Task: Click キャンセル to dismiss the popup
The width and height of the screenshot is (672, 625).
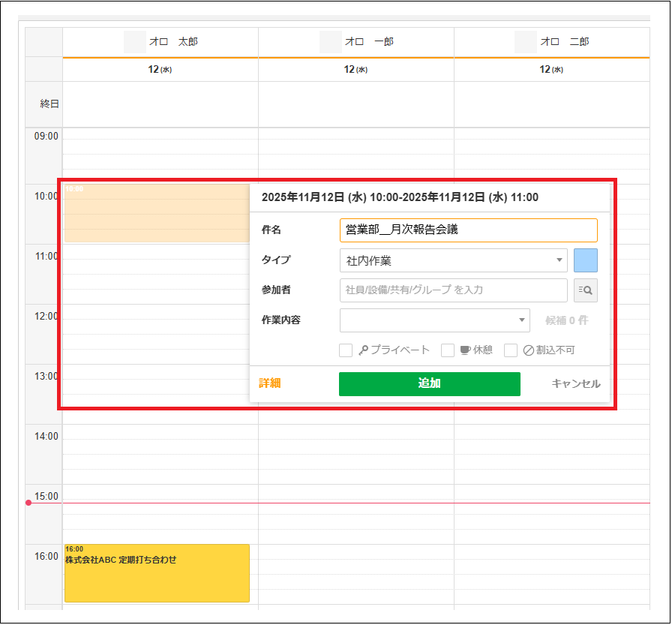Action: 575,383
